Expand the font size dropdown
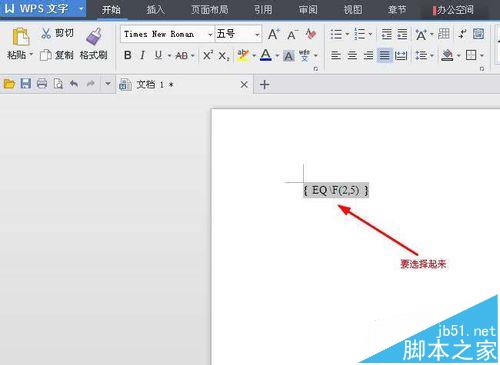Image resolution: width=500 pixels, height=365 pixels. click(x=257, y=34)
